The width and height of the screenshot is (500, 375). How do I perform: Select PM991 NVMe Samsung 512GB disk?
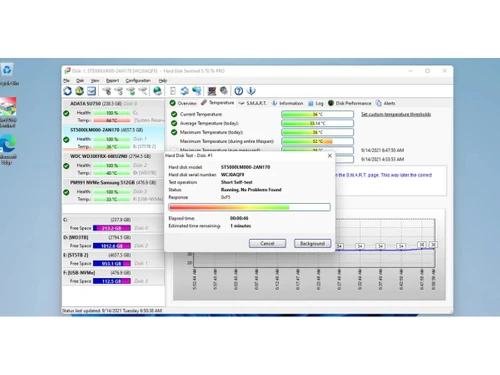[113, 191]
